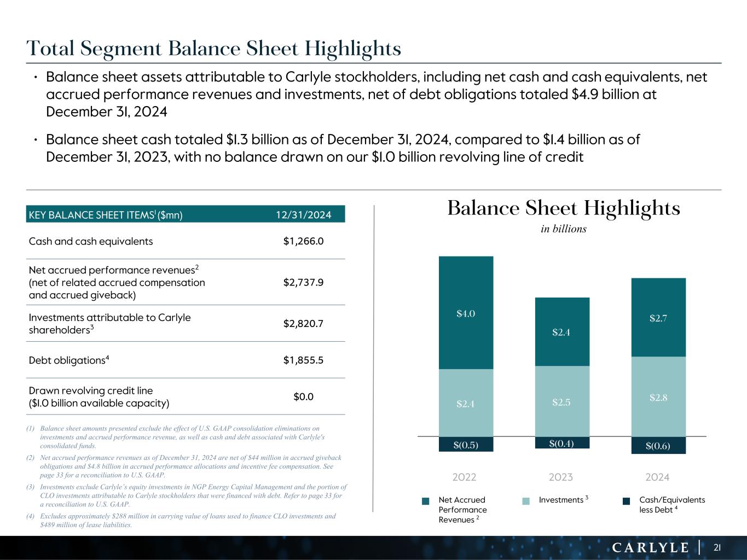Click the $2.5 Investments segment for 2023
747x560 pixels.
[x=561, y=402]
